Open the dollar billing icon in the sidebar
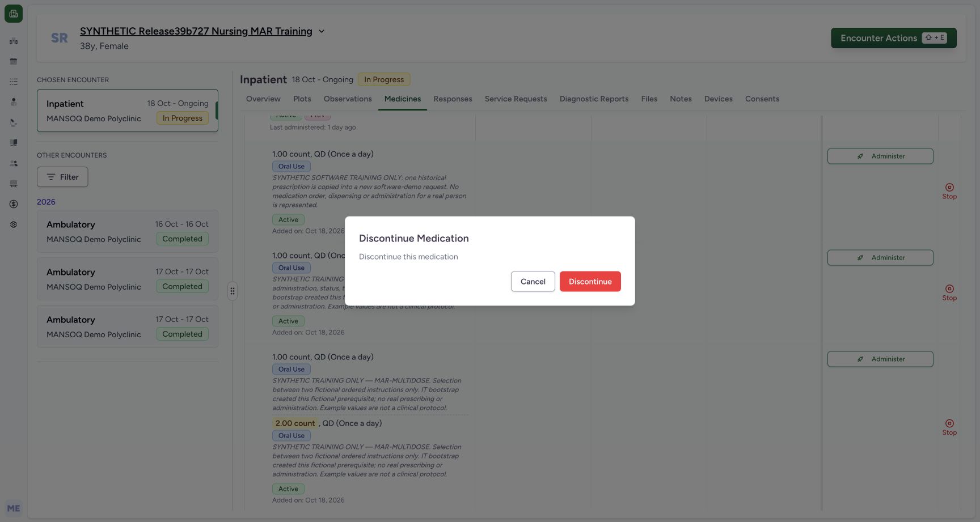The height and width of the screenshot is (522, 980). pyautogui.click(x=14, y=204)
